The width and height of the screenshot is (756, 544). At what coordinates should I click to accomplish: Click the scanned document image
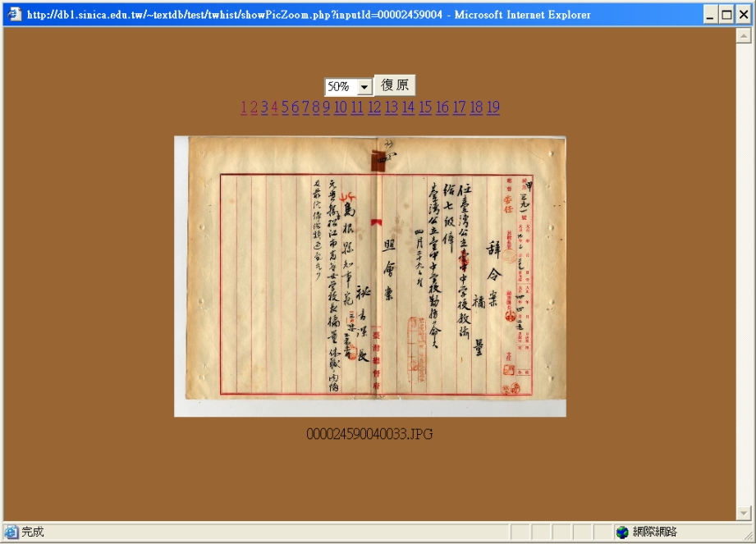tap(369, 277)
